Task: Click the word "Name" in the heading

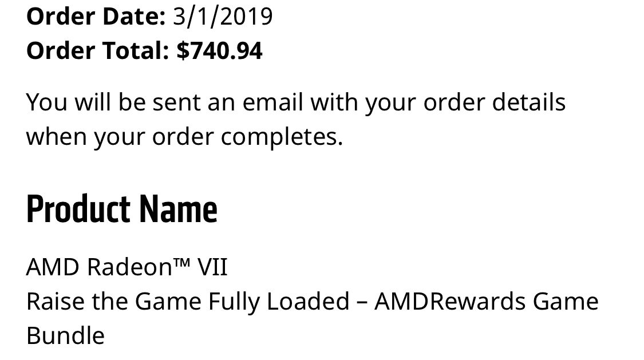Action: tap(178, 209)
